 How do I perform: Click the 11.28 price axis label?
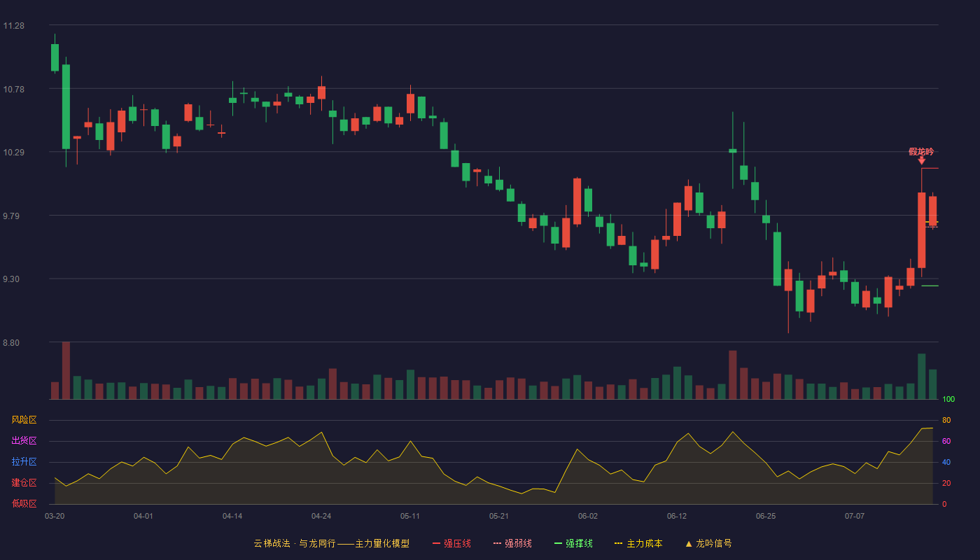13,26
